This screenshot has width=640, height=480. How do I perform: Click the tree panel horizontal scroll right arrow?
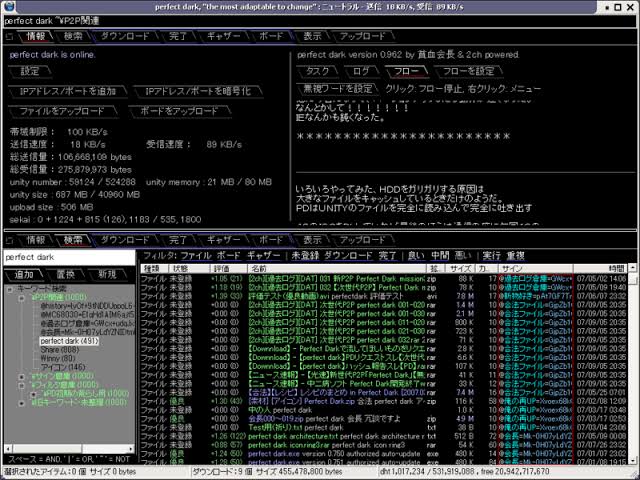(x=131, y=449)
